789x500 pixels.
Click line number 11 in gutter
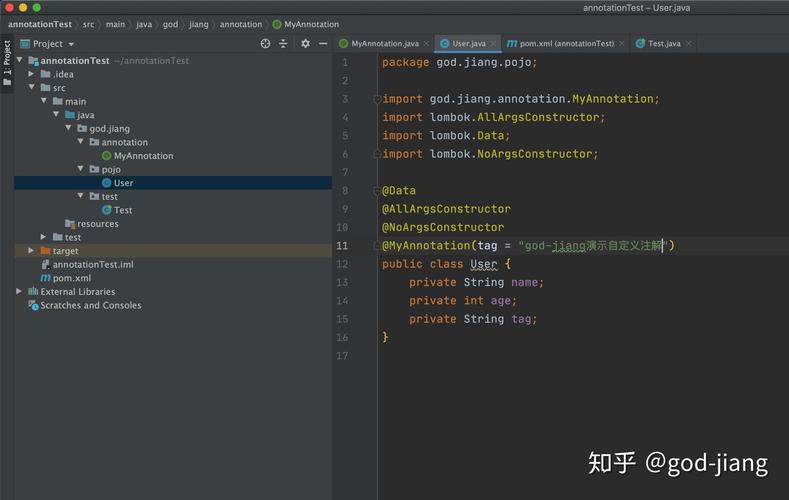pyautogui.click(x=342, y=245)
